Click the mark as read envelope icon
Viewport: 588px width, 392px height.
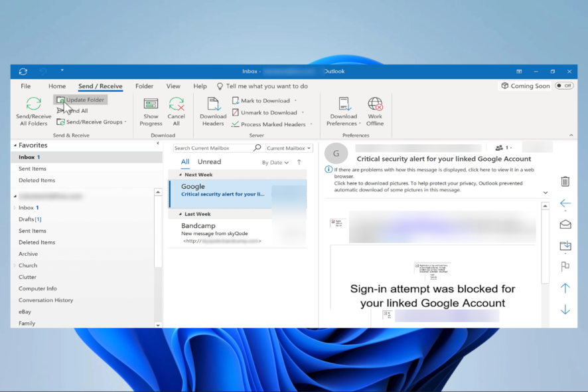[x=565, y=225]
